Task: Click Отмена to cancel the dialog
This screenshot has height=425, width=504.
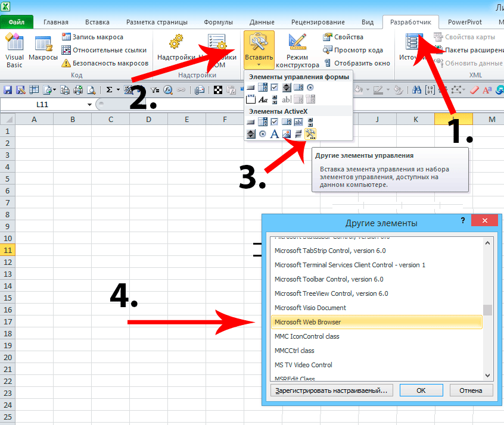Action: 471,390
